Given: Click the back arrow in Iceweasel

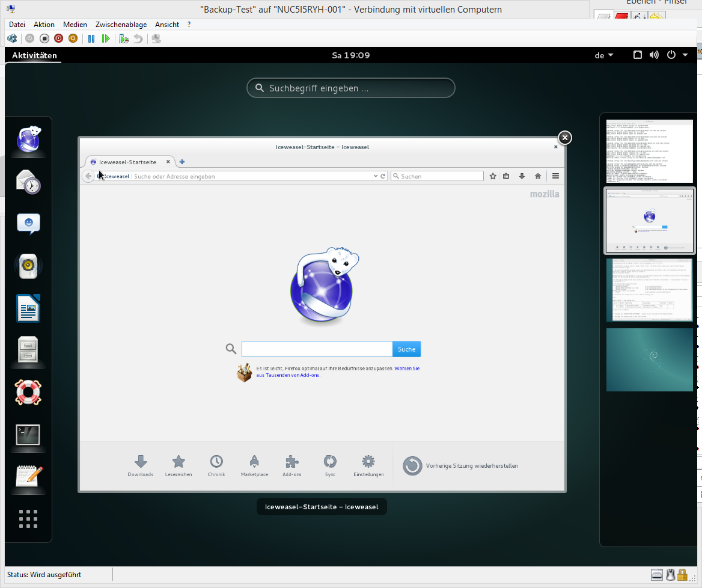Looking at the screenshot, I should click(x=88, y=176).
